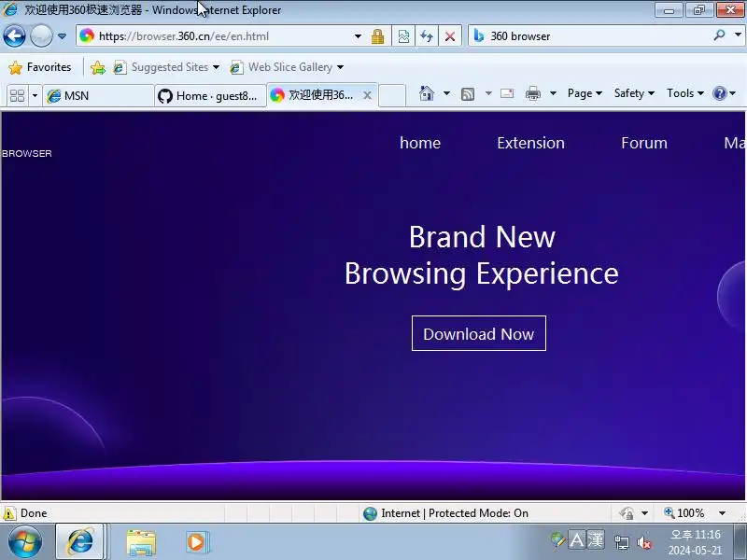Click the RSS Feeds icon

tap(468, 94)
